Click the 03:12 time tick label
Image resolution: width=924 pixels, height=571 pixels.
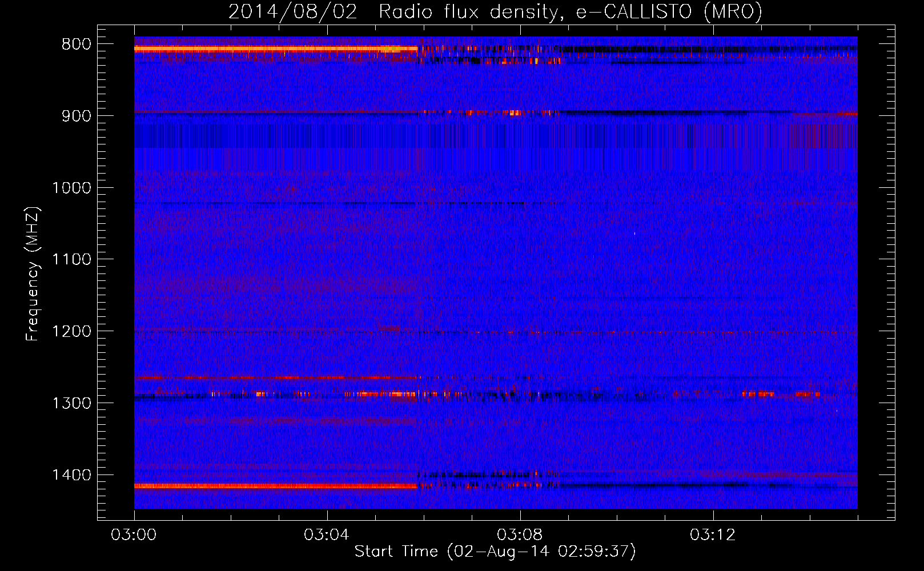click(713, 535)
